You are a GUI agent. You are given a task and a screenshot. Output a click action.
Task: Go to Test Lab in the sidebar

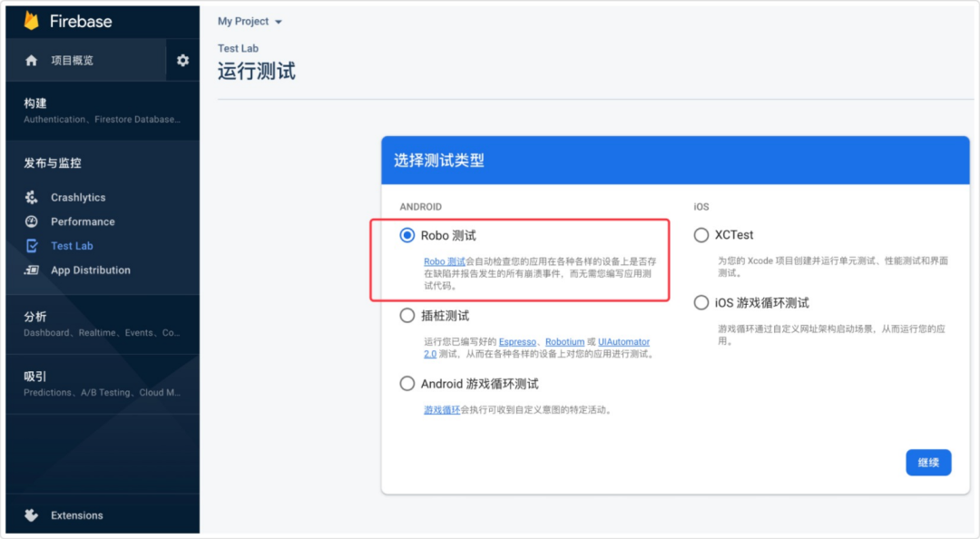[71, 245]
